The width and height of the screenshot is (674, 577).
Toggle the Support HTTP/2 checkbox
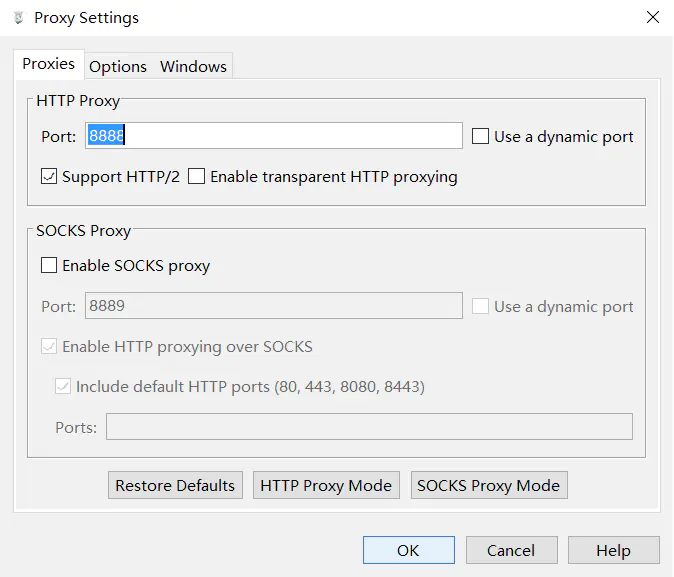[x=49, y=177]
